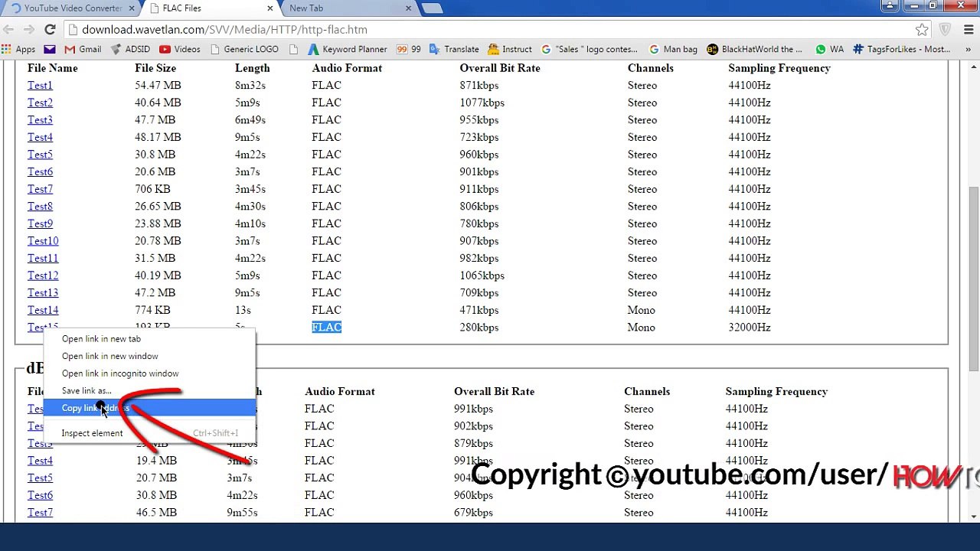
Task: Choose Inspect element
Action: click(x=149, y=433)
